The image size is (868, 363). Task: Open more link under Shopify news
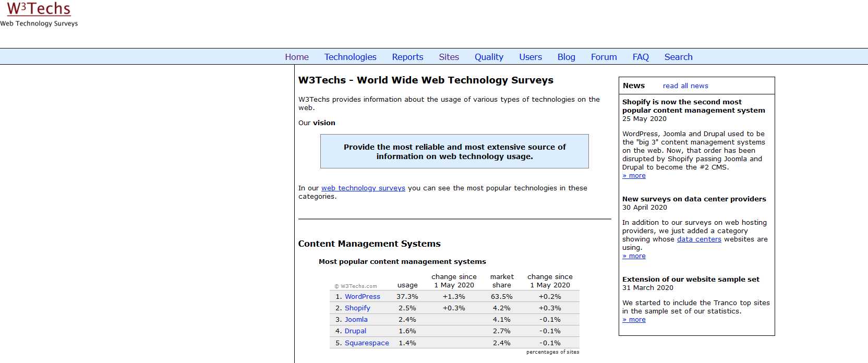click(634, 175)
